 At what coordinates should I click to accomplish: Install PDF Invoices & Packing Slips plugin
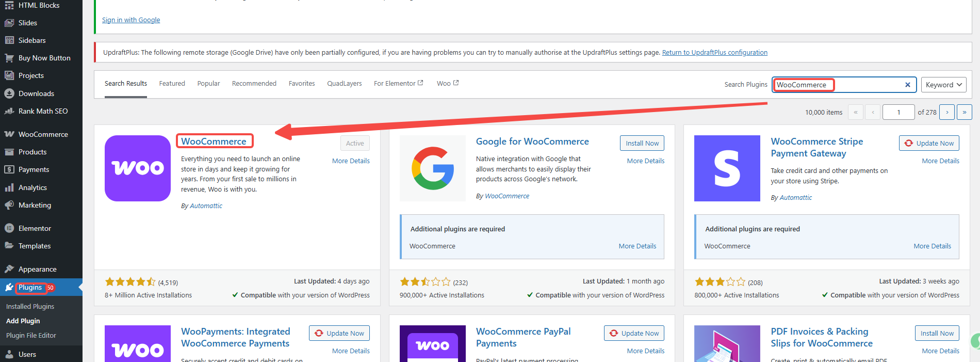pos(937,333)
